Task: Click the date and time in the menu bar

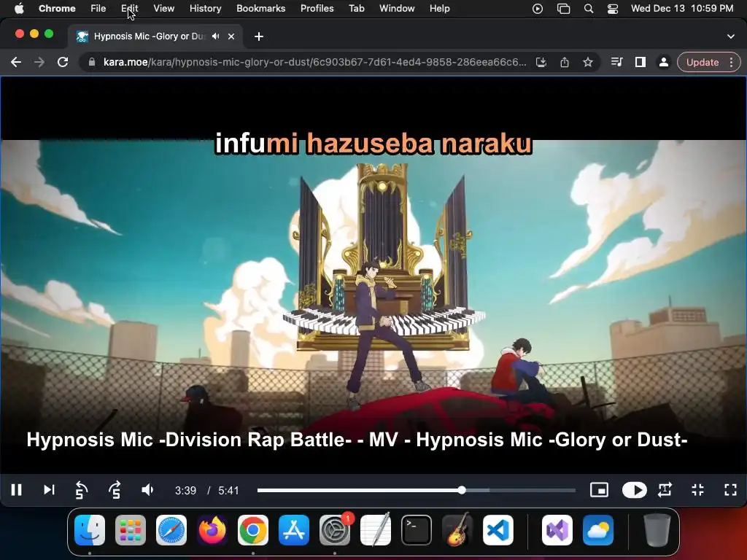Action: (x=682, y=9)
